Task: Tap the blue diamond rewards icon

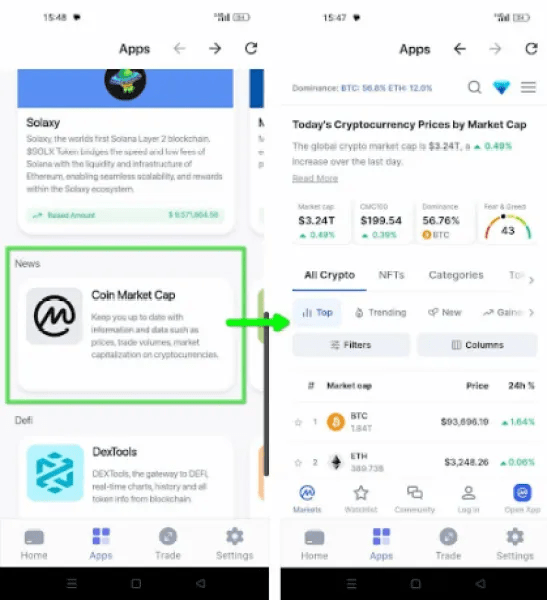Action: 501,88
